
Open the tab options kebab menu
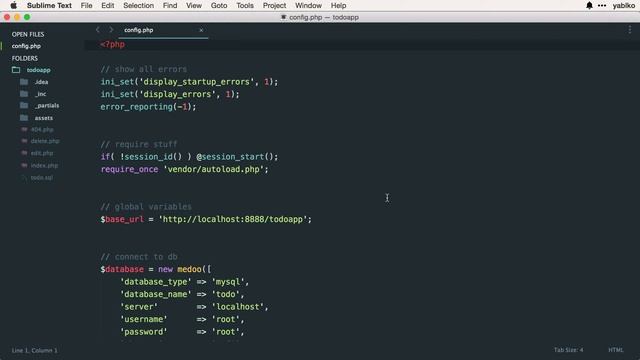630,30
